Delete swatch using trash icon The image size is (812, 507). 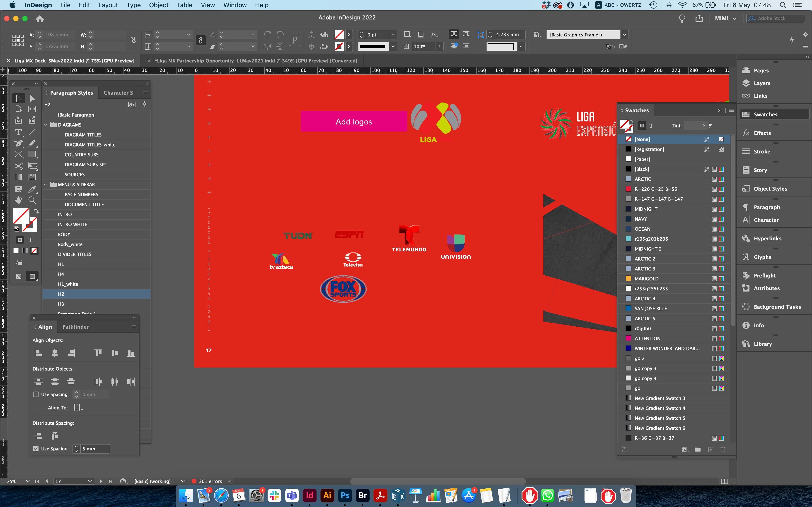click(723, 449)
